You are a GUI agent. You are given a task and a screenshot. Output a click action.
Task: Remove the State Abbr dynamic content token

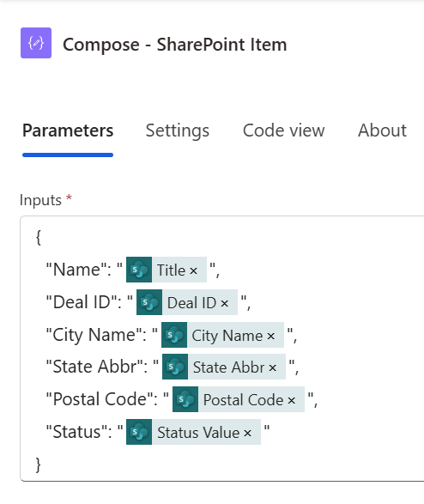pos(272,367)
